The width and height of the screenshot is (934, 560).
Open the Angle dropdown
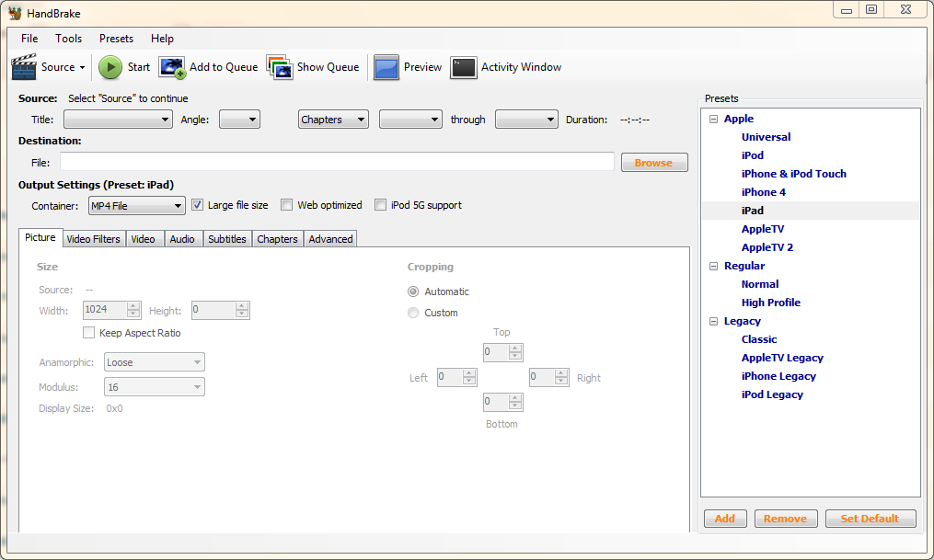coord(239,120)
